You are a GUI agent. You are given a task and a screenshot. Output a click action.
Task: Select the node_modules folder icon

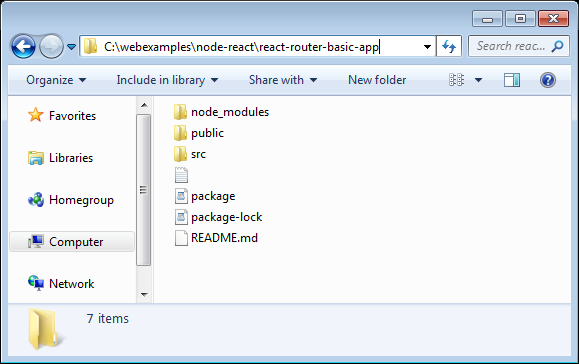click(x=180, y=112)
